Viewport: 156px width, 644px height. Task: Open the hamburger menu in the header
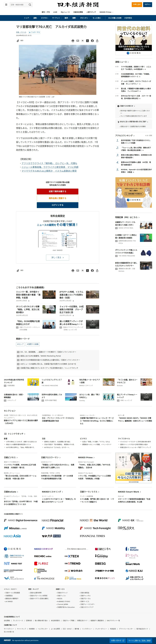6,4
